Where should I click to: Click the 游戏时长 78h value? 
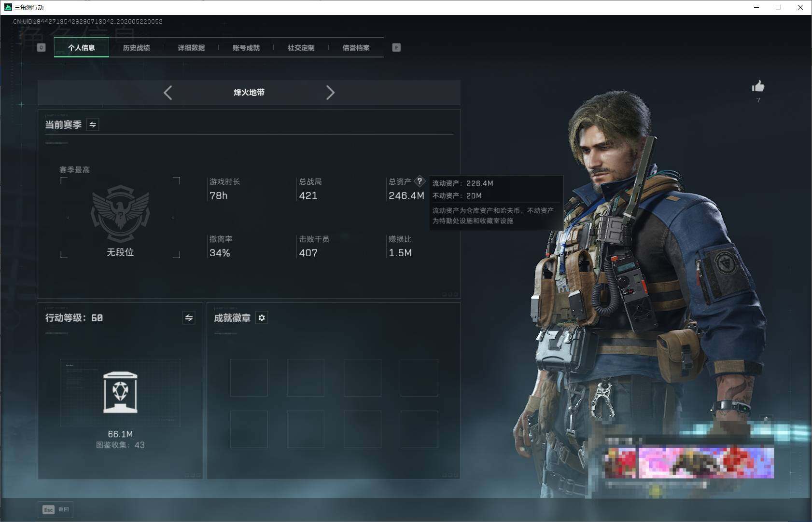tap(218, 196)
